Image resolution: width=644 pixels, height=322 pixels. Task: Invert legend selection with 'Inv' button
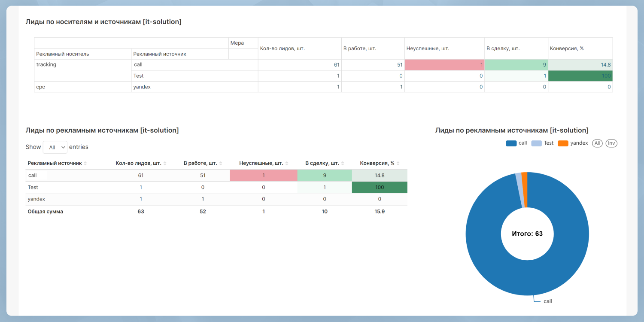pyautogui.click(x=611, y=143)
